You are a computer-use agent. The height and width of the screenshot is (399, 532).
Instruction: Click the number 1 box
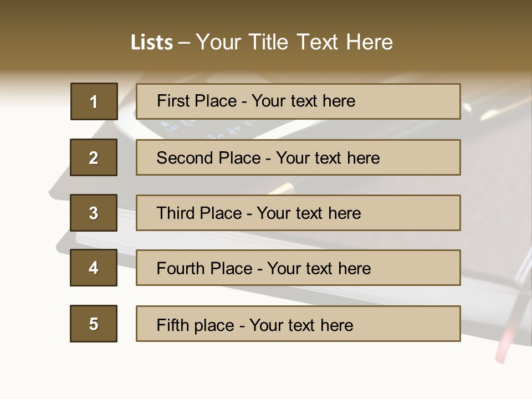(x=94, y=101)
